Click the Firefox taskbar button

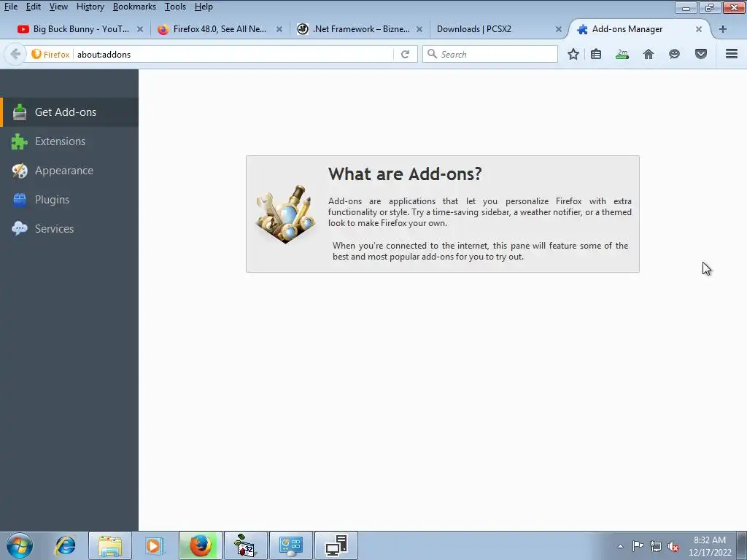(201, 545)
